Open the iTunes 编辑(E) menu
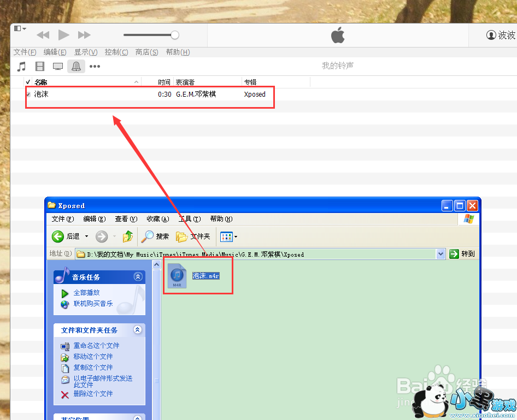The width and height of the screenshot is (517, 420). coord(55,52)
